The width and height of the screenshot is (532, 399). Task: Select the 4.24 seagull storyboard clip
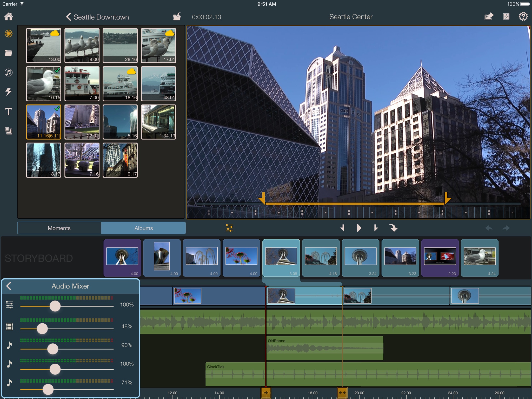click(x=480, y=258)
